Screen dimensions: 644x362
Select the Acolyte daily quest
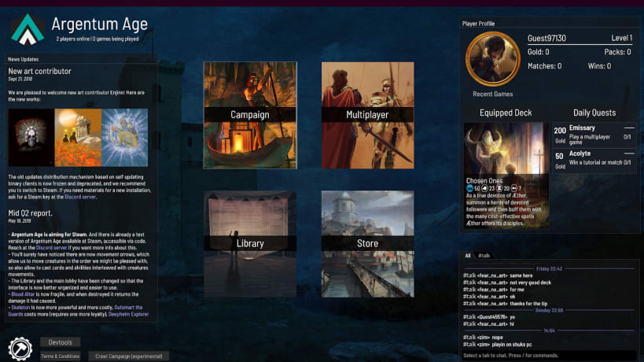[594, 161]
